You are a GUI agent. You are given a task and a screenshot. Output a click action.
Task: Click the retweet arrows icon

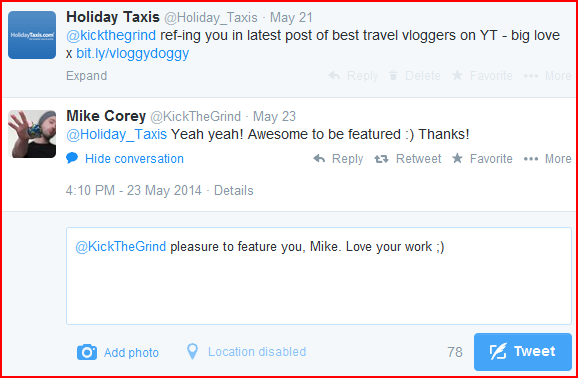pos(381,159)
